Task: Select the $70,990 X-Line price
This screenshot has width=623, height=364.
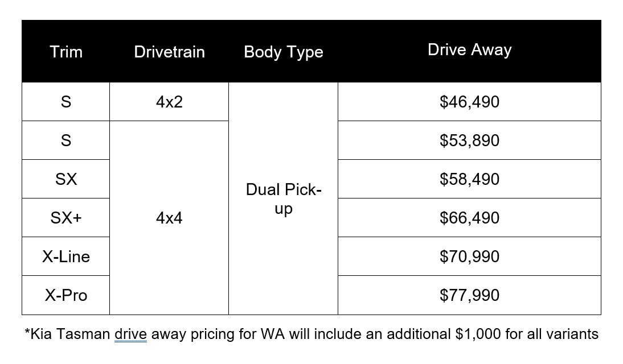Action: pos(469,257)
